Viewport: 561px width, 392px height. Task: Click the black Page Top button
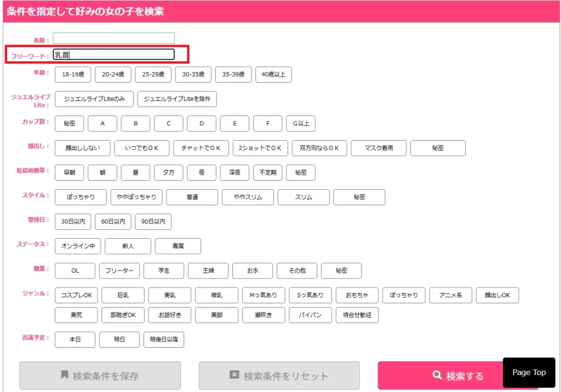529,372
